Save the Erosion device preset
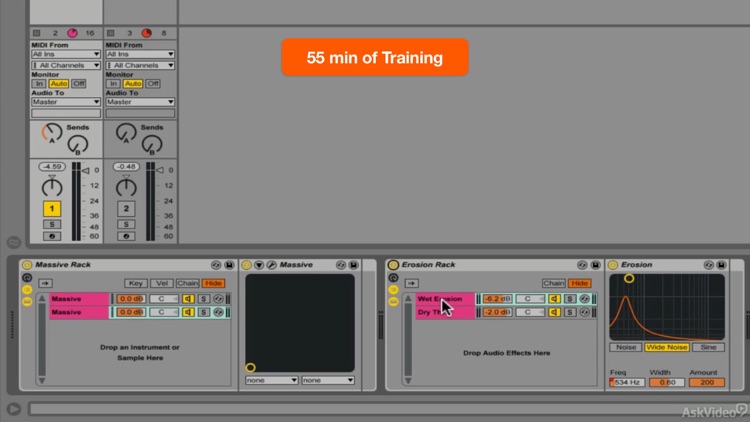The image size is (750, 422). [721, 265]
